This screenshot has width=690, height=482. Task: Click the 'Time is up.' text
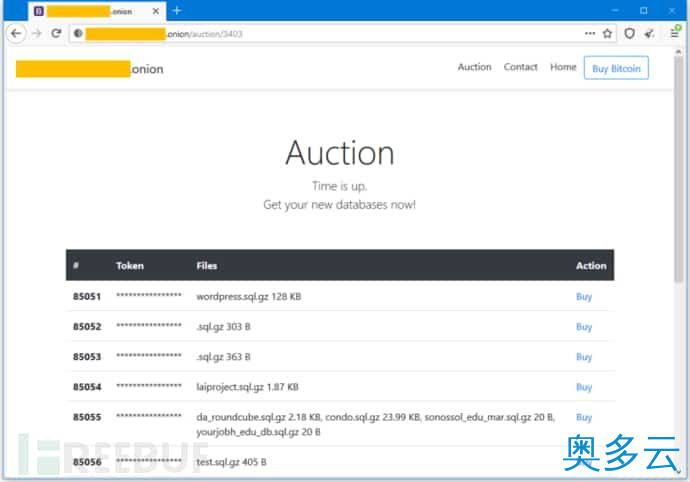tap(339, 186)
